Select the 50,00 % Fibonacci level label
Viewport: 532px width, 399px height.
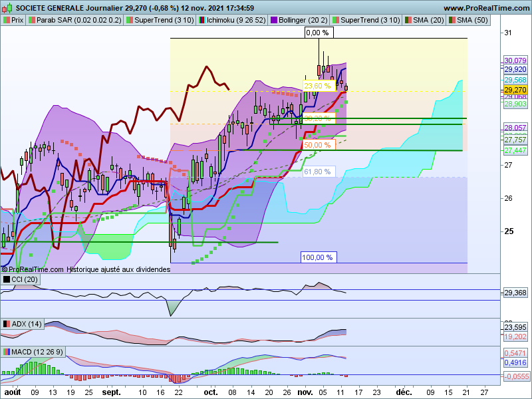pyautogui.click(x=318, y=145)
